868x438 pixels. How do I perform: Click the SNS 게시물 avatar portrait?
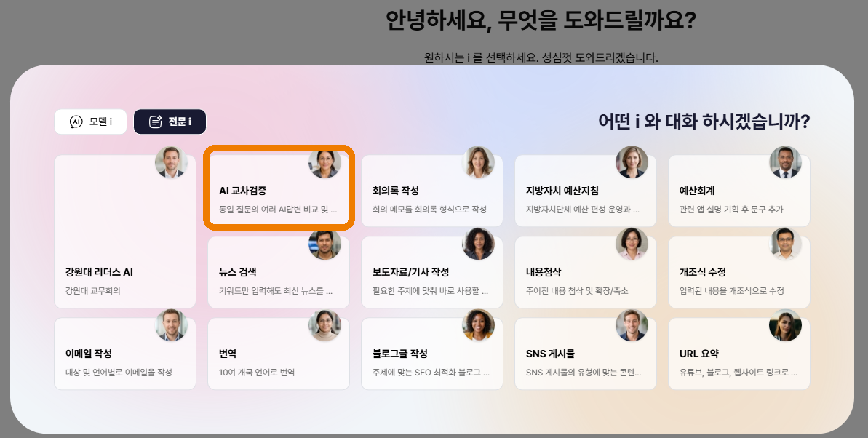click(x=632, y=325)
